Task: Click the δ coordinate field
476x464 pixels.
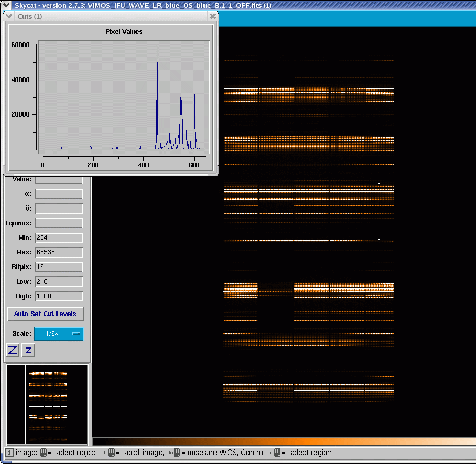Action: click(x=59, y=208)
